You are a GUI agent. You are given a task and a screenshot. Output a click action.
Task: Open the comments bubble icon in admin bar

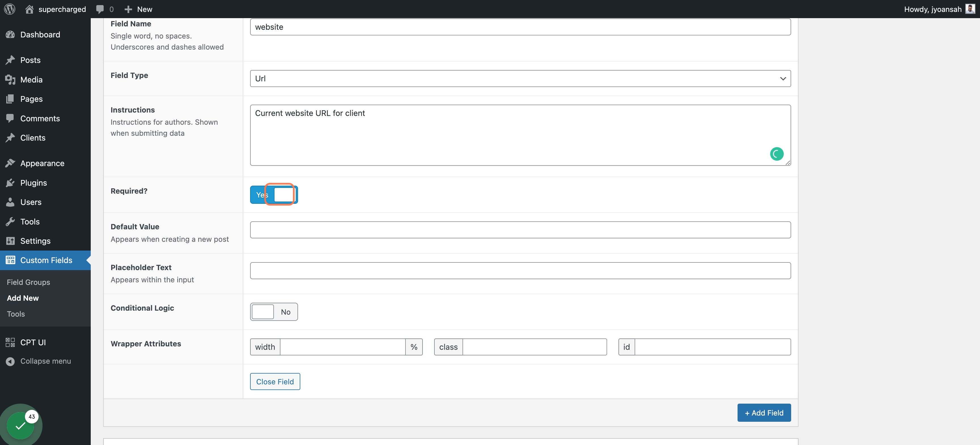[100, 9]
